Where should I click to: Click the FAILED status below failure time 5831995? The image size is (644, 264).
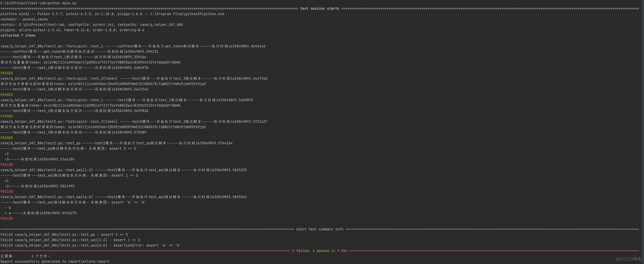pyautogui.click(x=7, y=191)
